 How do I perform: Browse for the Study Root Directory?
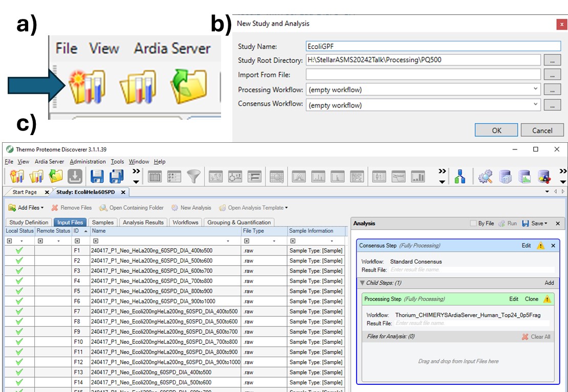click(x=552, y=60)
